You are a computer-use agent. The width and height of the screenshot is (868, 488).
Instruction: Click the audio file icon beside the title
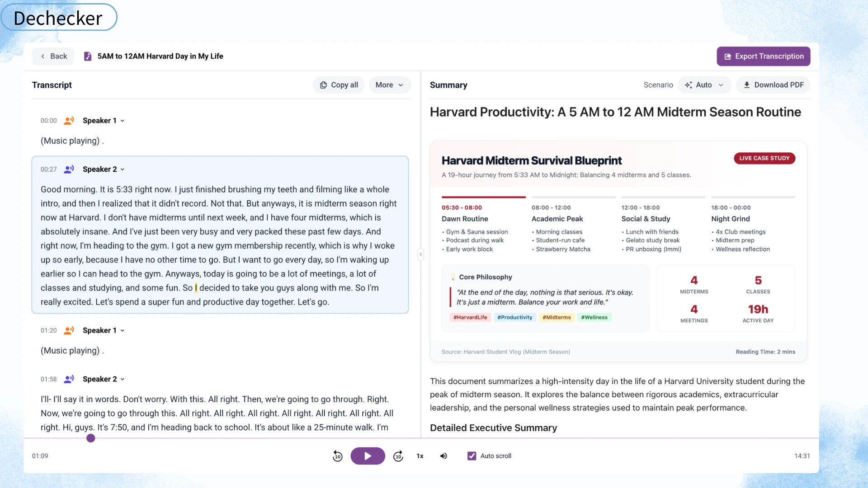tap(88, 56)
